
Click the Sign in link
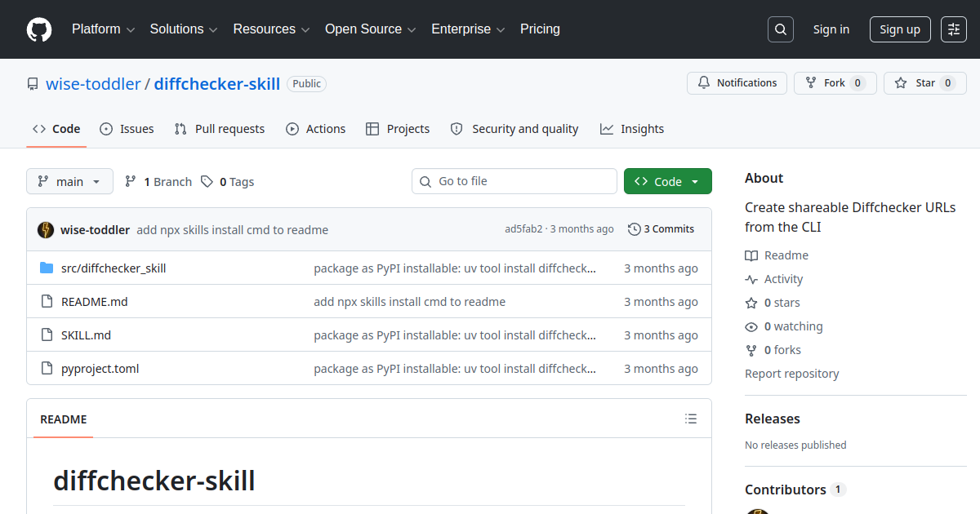pos(831,29)
